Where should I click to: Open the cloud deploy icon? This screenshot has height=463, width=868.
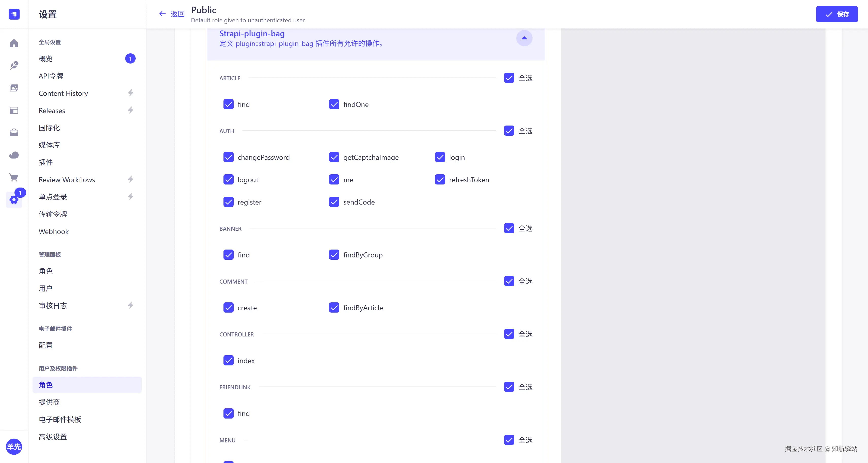tap(14, 155)
